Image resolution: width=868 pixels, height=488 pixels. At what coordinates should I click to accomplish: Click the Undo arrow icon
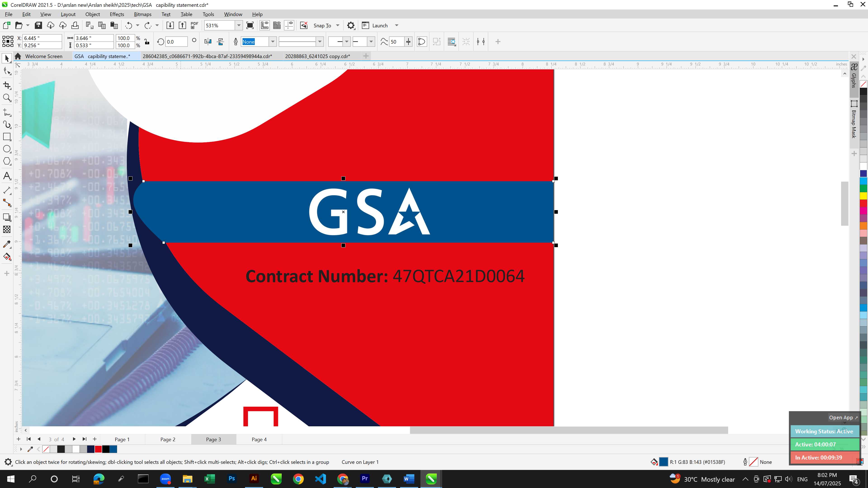(x=128, y=26)
